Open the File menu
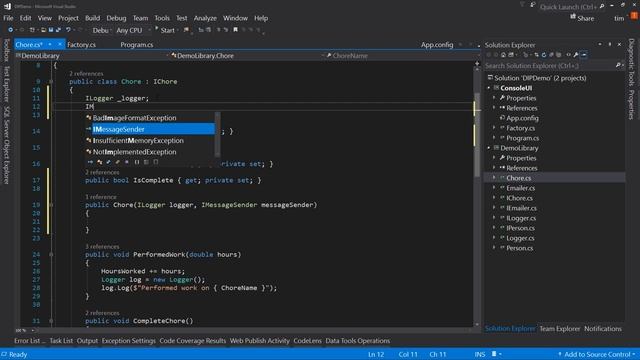This screenshot has width=640, height=360. [x=8, y=18]
